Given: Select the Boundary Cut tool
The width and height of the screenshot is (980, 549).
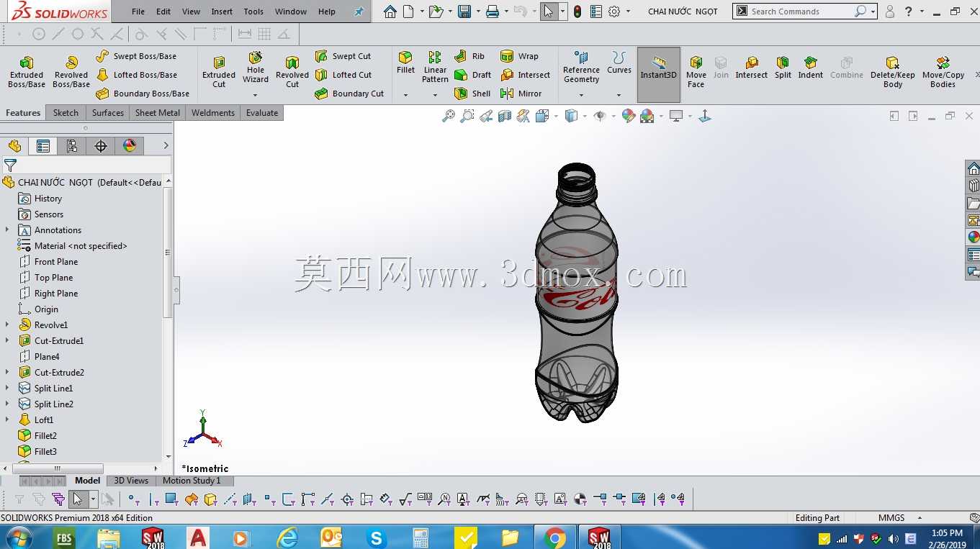Looking at the screenshot, I should (349, 94).
